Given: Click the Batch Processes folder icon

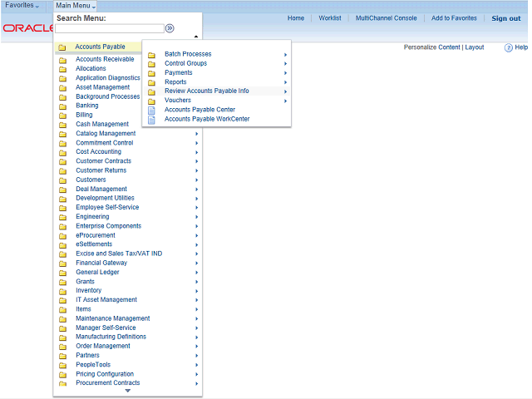Looking at the screenshot, I should 151,55.
